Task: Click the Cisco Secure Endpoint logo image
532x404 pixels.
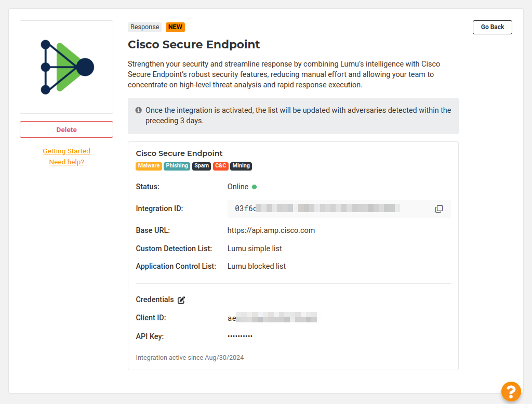Action: [x=66, y=67]
